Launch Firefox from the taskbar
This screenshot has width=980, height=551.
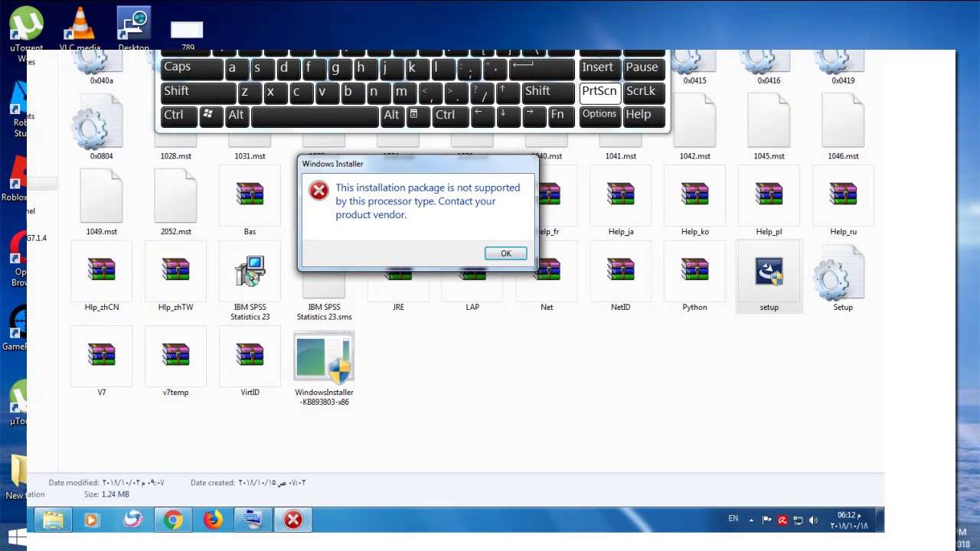click(213, 520)
